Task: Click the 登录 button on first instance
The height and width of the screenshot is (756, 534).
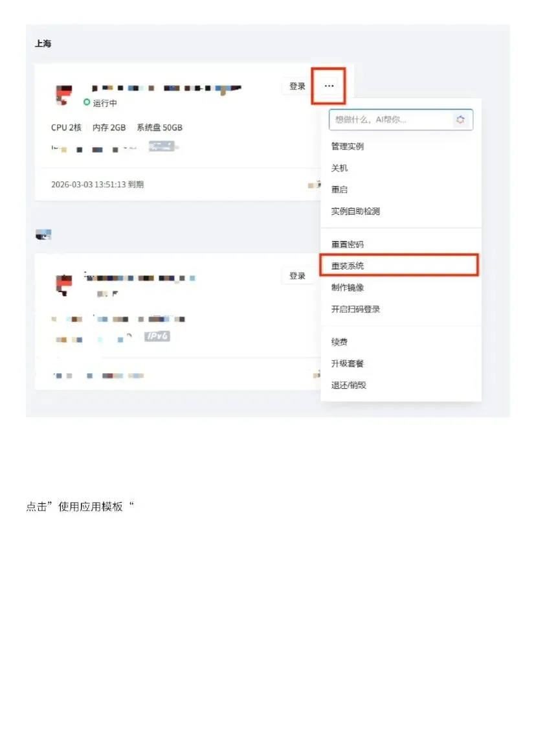Action: click(297, 86)
